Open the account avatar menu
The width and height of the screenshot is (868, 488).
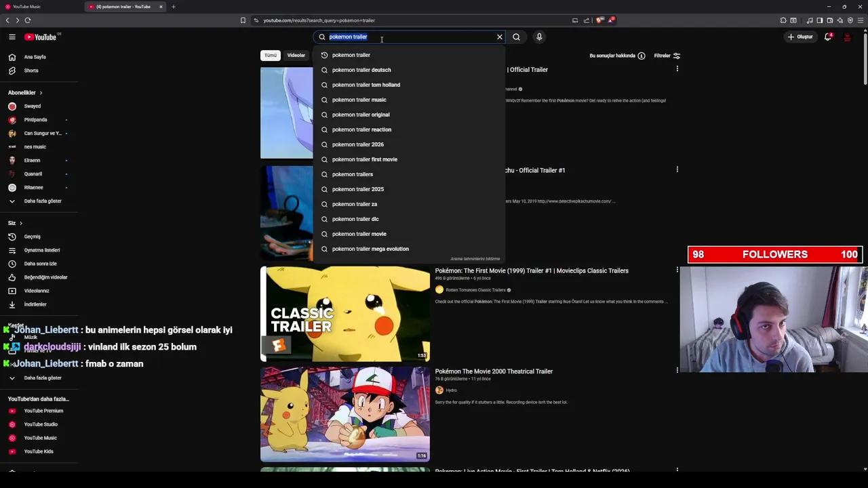pyautogui.click(x=847, y=37)
